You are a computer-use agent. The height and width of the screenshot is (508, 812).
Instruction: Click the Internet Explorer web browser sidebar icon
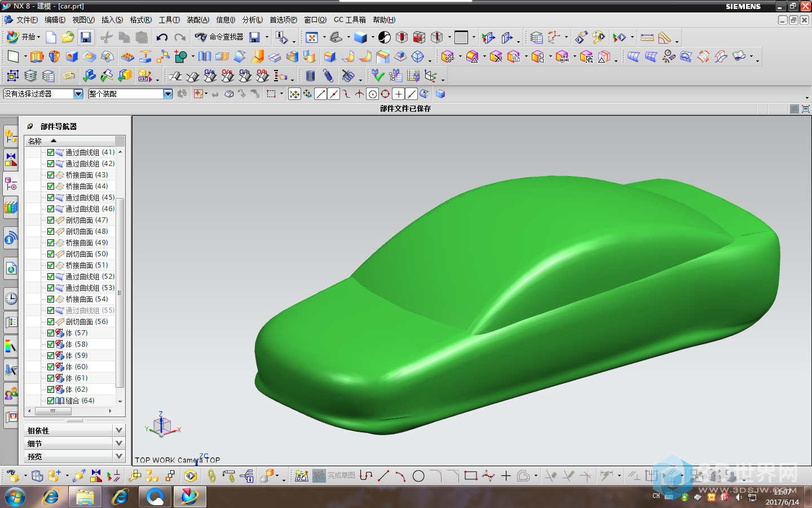11,269
